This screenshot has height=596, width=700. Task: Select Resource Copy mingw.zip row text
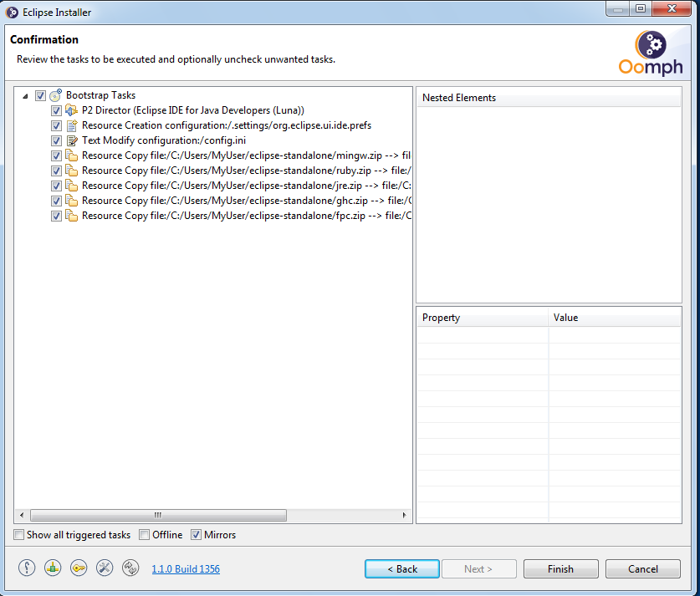point(246,155)
